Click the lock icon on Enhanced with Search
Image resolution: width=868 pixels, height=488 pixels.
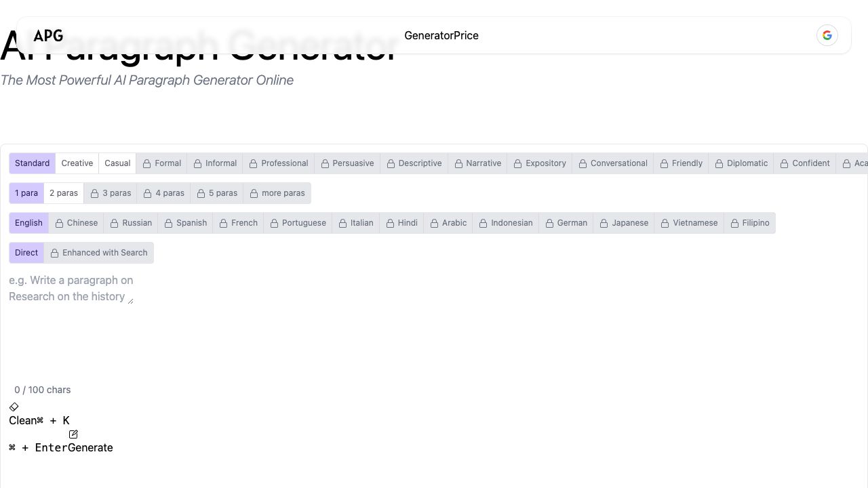(x=56, y=252)
